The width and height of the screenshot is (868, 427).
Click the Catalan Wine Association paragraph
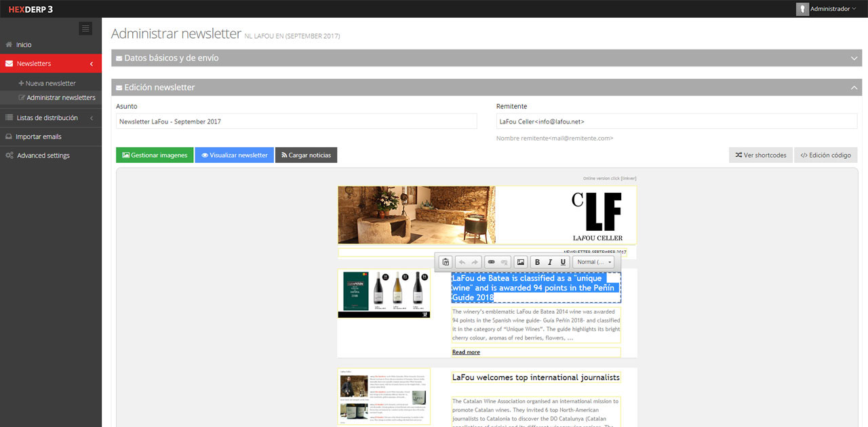(536, 412)
